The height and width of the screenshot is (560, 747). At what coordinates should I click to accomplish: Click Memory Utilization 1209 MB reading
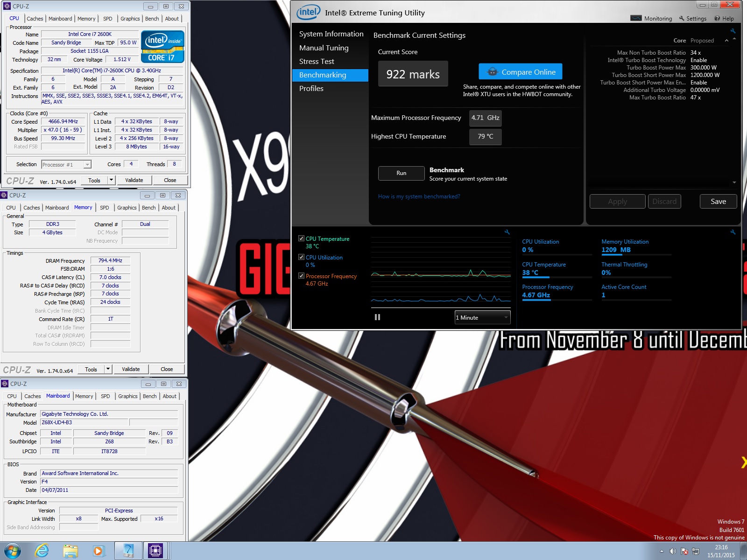click(616, 250)
